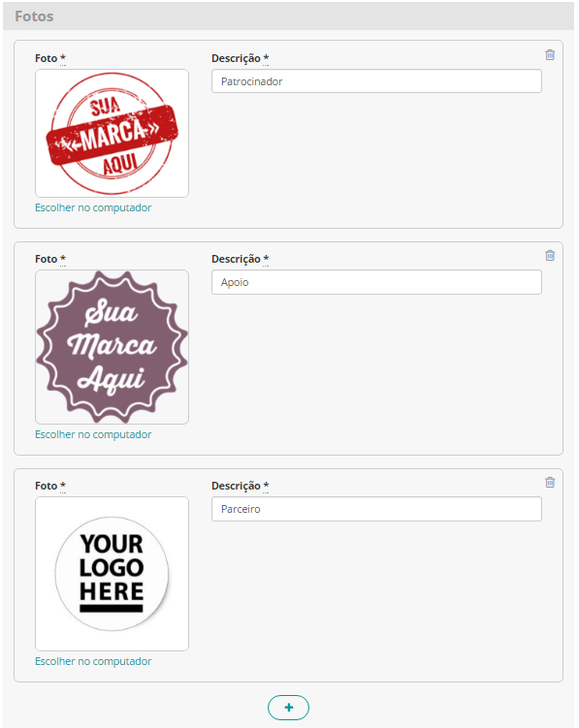Select the purple Sua Marca Aqui badge image
The image size is (579, 728).
112,347
